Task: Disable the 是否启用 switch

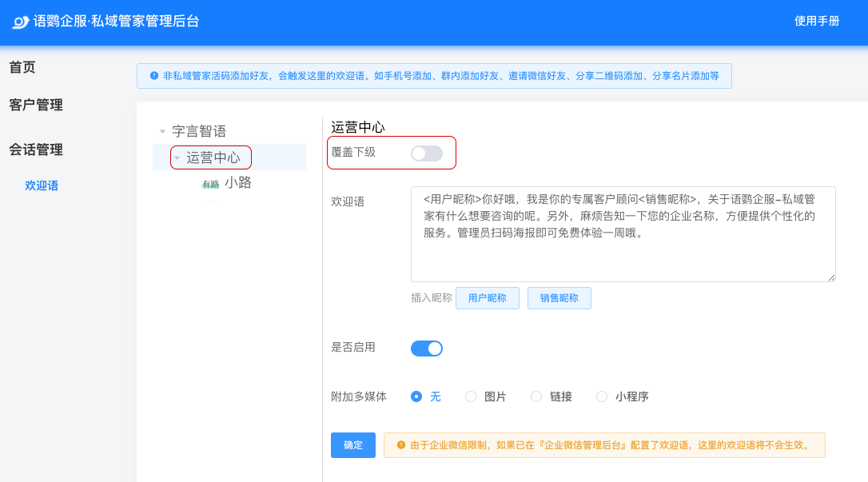Action: pyautogui.click(x=426, y=349)
